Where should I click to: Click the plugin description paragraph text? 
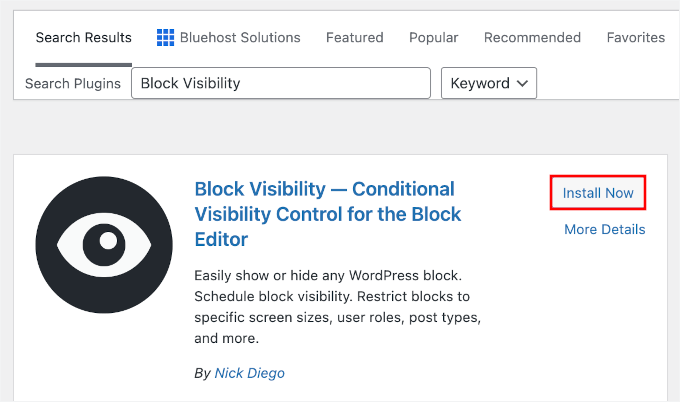tap(336, 306)
